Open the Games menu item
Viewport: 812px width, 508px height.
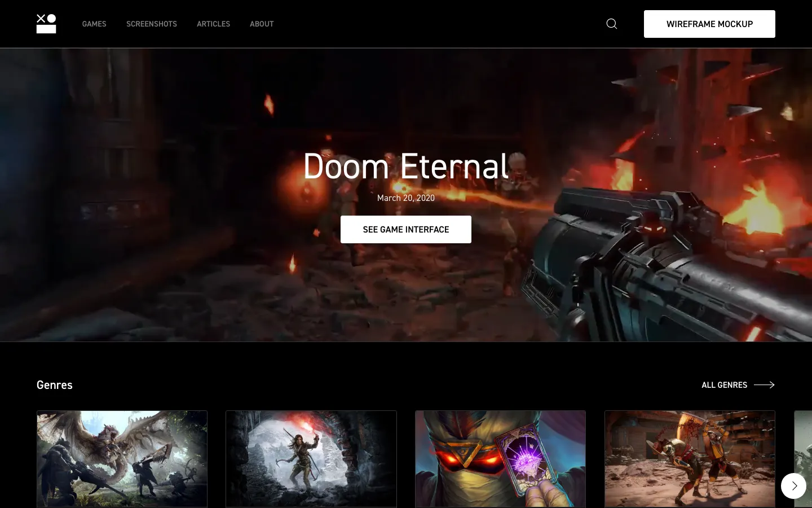click(94, 24)
